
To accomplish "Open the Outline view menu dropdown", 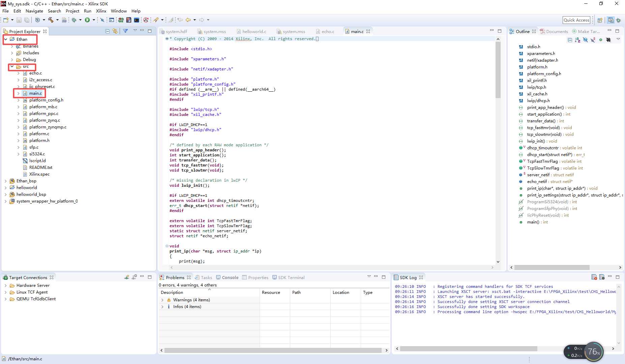I will coord(618,39).
